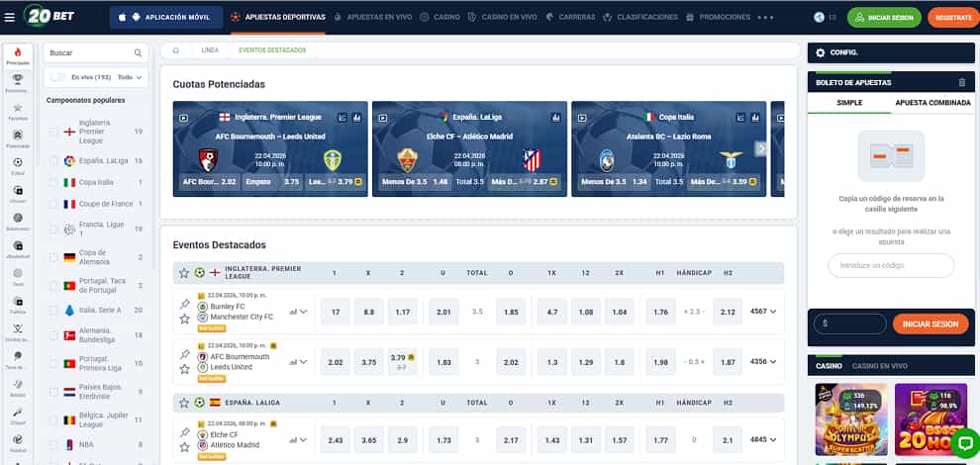This screenshot has height=465, width=980.
Task: Select odds 2.43 for Elche CF win
Action: pyautogui.click(x=336, y=440)
